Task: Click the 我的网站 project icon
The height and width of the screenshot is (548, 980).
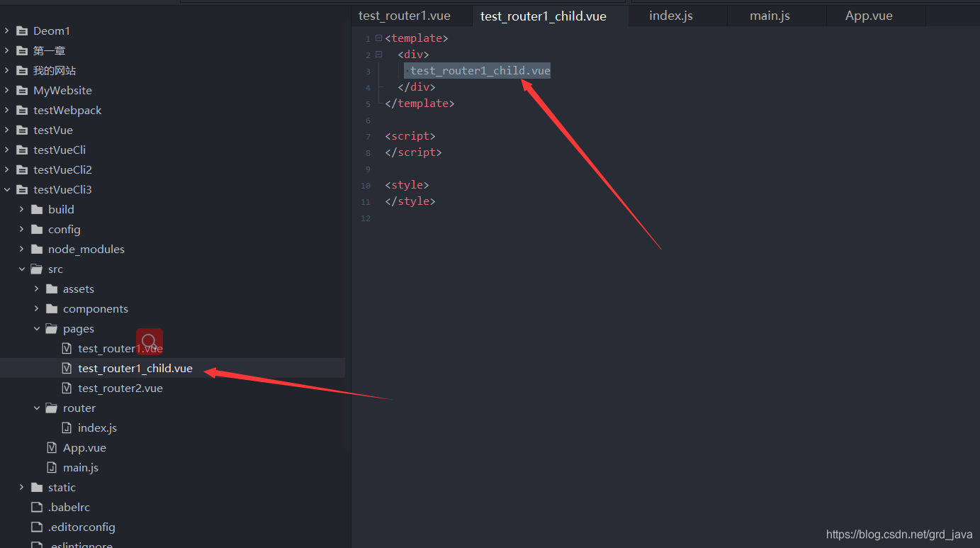Action: point(22,70)
